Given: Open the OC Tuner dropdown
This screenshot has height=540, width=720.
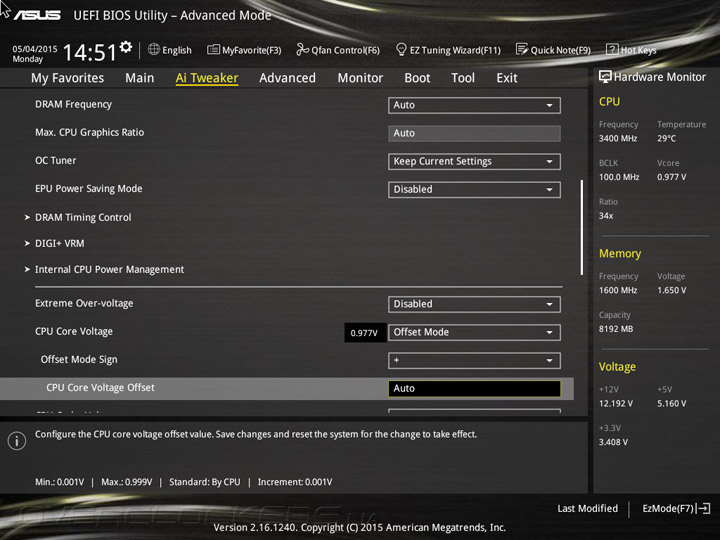Looking at the screenshot, I should (474, 162).
